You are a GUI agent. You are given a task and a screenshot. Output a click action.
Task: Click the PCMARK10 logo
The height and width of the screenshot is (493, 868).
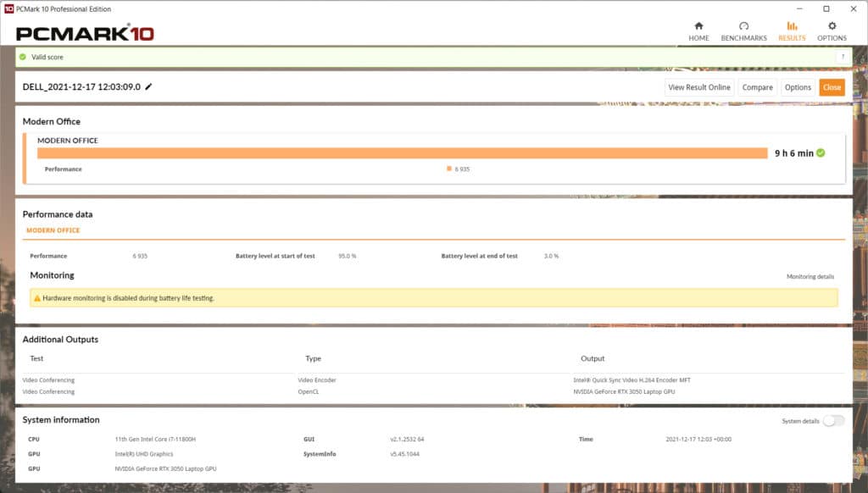coord(85,33)
